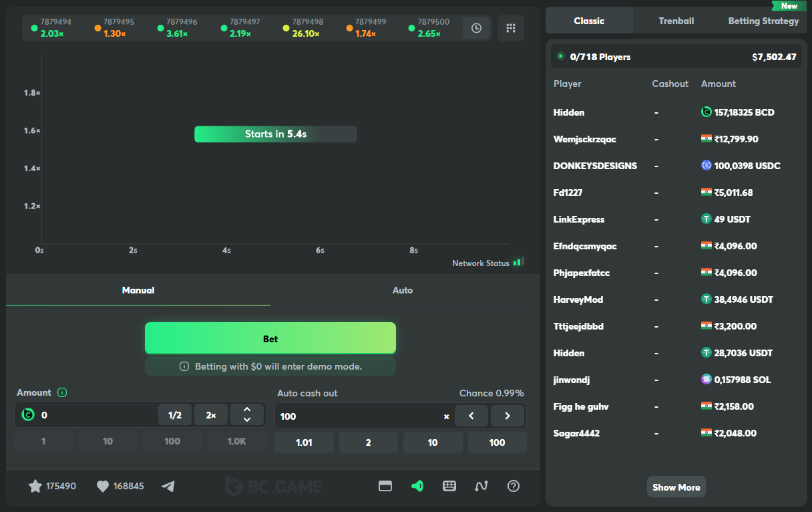Image resolution: width=812 pixels, height=512 pixels.
Task: Open the grid dots menu icon
Action: click(511, 28)
